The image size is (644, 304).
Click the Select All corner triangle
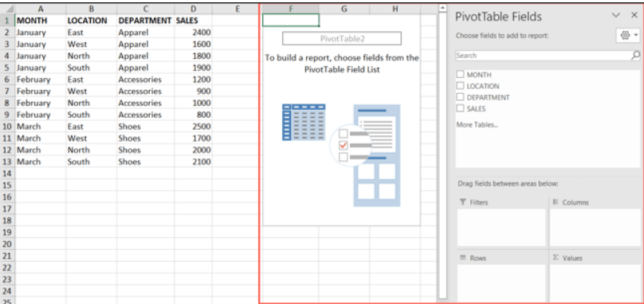point(8,8)
